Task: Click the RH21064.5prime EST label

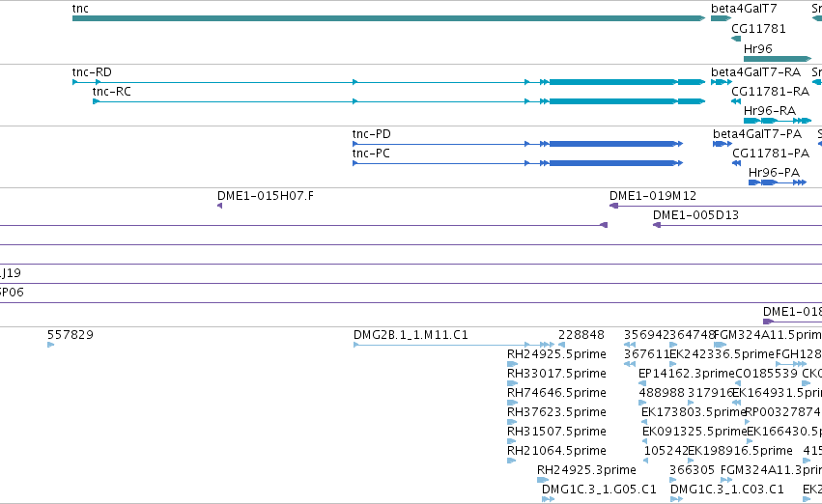Action: pos(556,451)
